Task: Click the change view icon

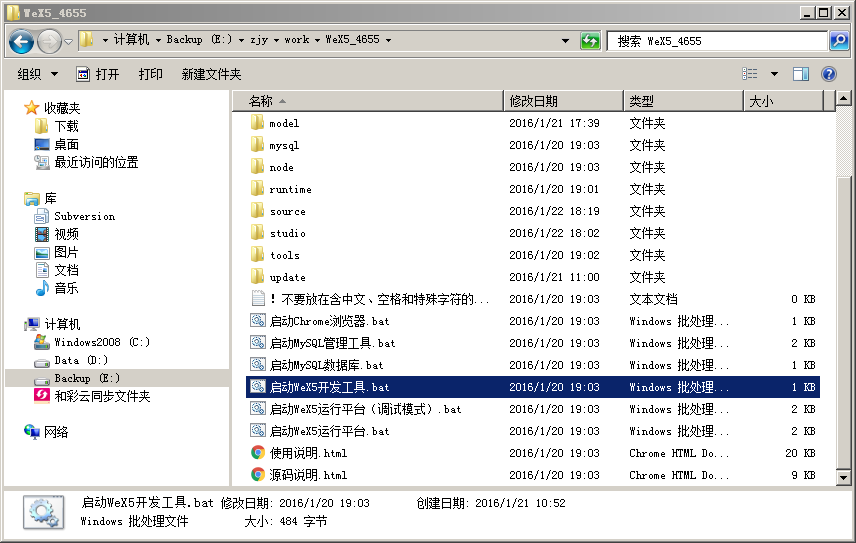Action: pos(750,74)
